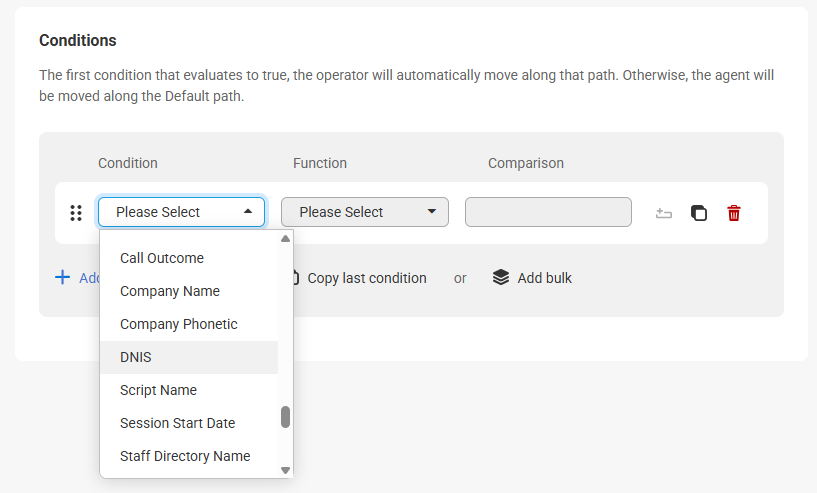The height and width of the screenshot is (493, 817).
Task: Click the red trash delete condition icon
Action: click(x=734, y=213)
